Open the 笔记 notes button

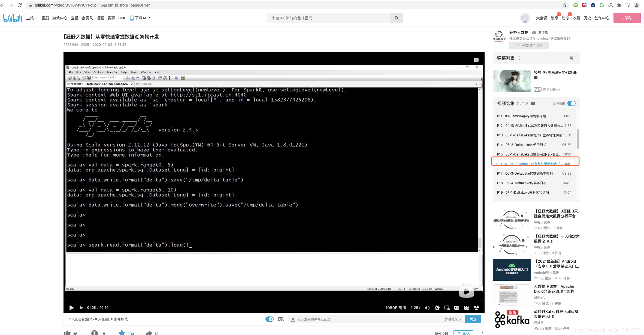click(463, 333)
